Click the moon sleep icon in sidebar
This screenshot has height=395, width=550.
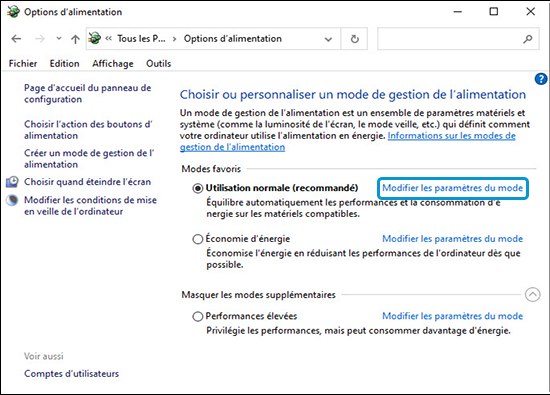(12, 200)
